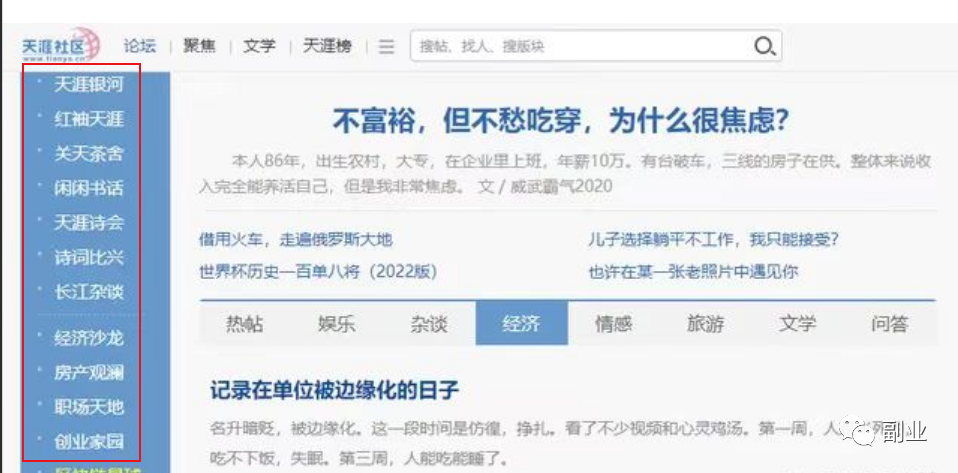Open the hamburger more-menu icon
The width and height of the screenshot is (958, 473).
pyautogui.click(x=386, y=47)
